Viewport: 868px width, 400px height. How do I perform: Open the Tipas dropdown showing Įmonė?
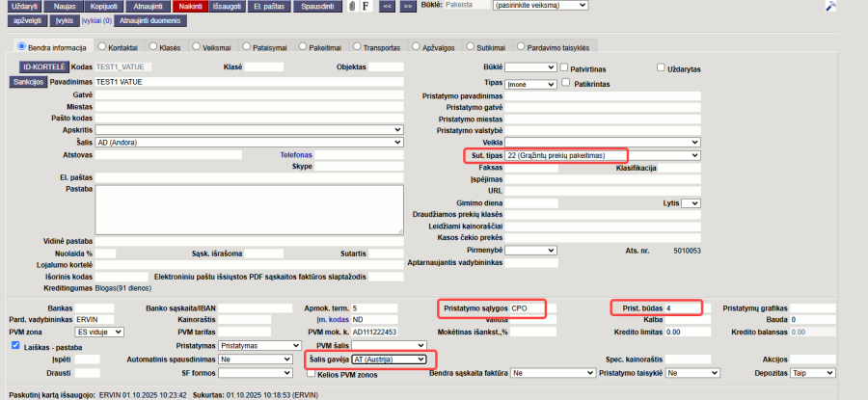point(530,84)
